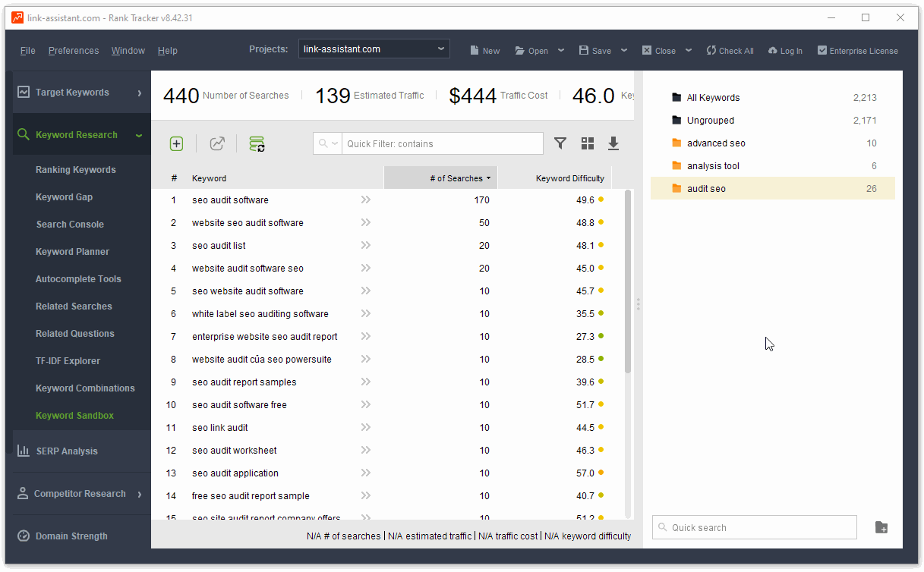
Task: Open the Projects dropdown
Action: pyautogui.click(x=374, y=49)
